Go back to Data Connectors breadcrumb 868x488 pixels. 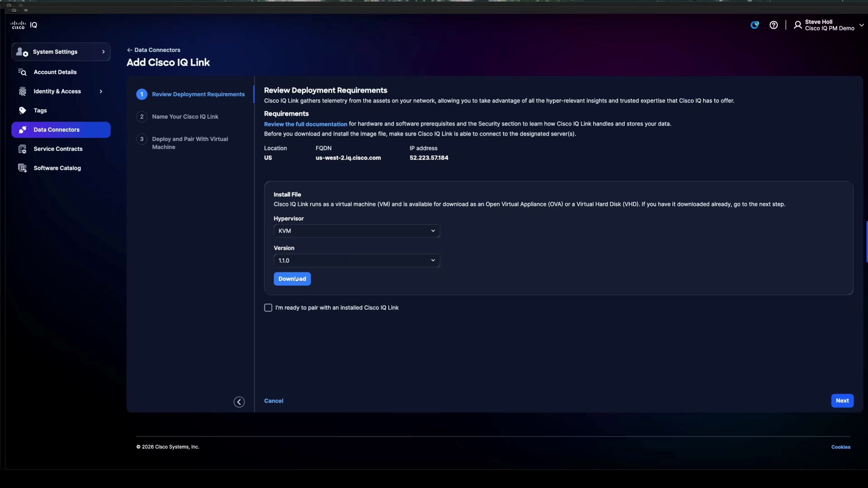tap(157, 50)
